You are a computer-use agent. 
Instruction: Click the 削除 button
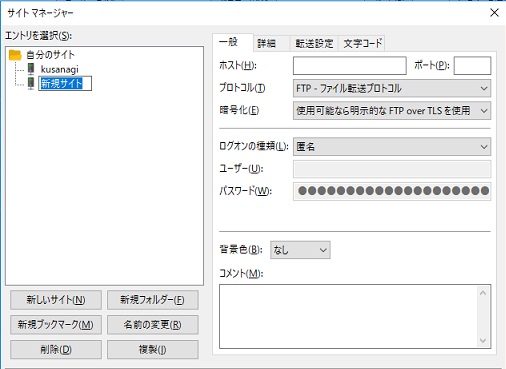(x=56, y=349)
